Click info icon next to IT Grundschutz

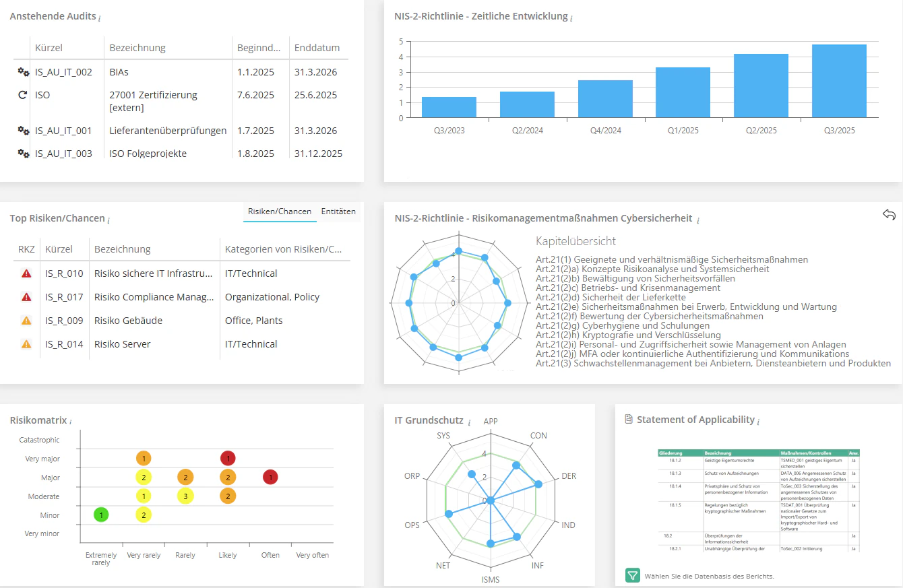tap(469, 421)
